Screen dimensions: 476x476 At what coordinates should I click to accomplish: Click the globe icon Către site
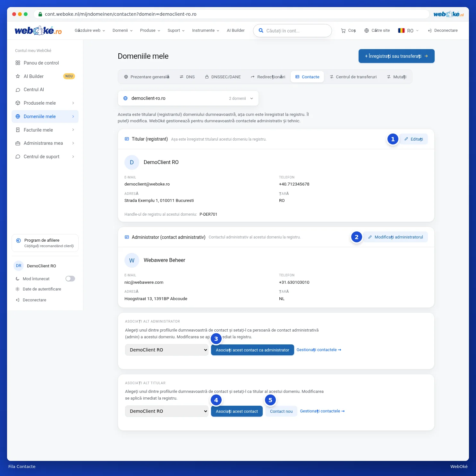tap(367, 30)
